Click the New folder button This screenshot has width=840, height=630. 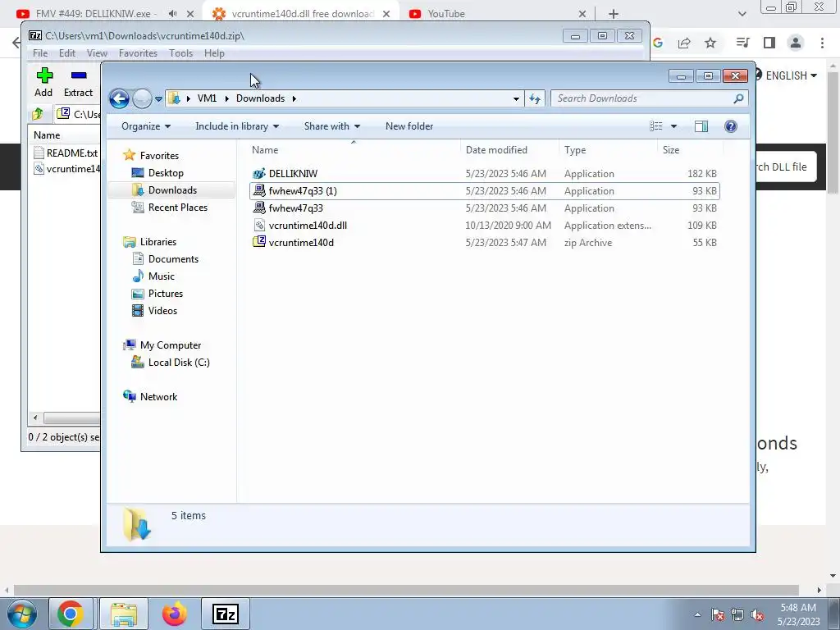click(409, 126)
